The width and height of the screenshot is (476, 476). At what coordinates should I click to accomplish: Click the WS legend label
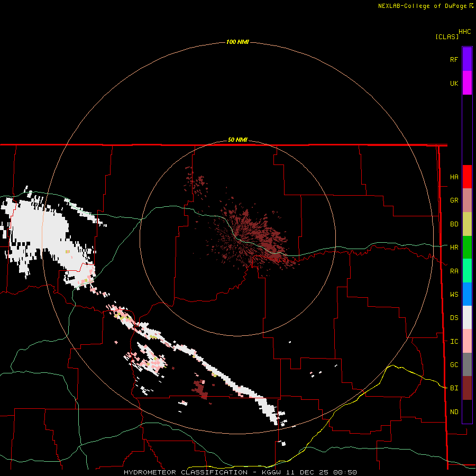click(454, 295)
